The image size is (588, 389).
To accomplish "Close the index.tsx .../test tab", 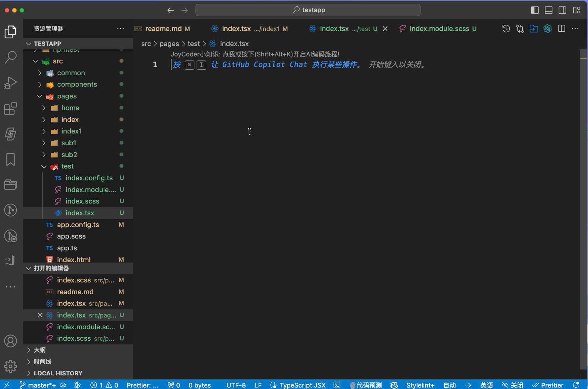I will click(x=385, y=29).
